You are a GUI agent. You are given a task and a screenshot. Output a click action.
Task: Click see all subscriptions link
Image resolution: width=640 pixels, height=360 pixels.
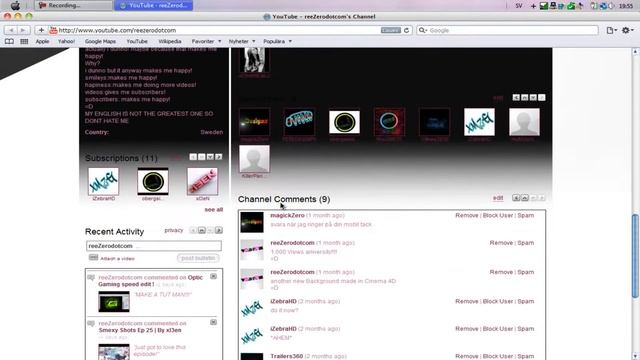coord(213,209)
